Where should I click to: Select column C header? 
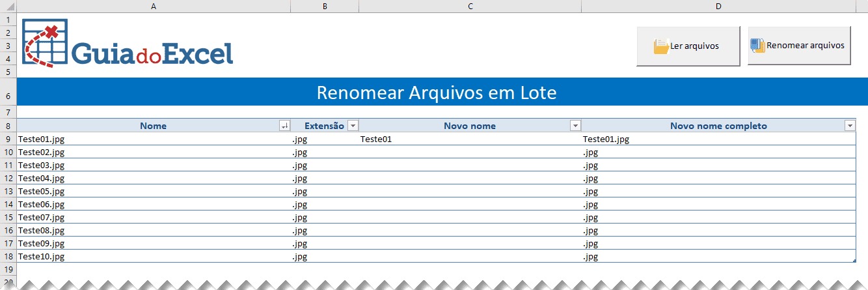pyautogui.click(x=470, y=6)
